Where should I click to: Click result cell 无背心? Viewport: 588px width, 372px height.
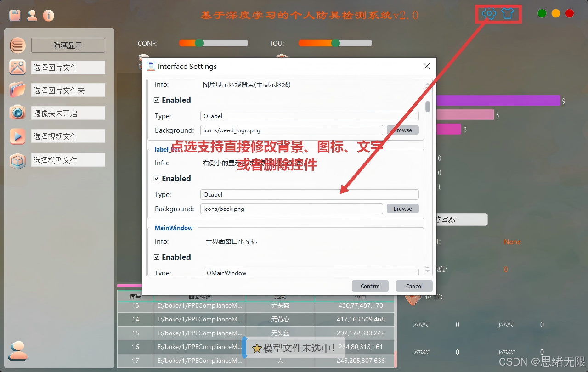pos(280,319)
